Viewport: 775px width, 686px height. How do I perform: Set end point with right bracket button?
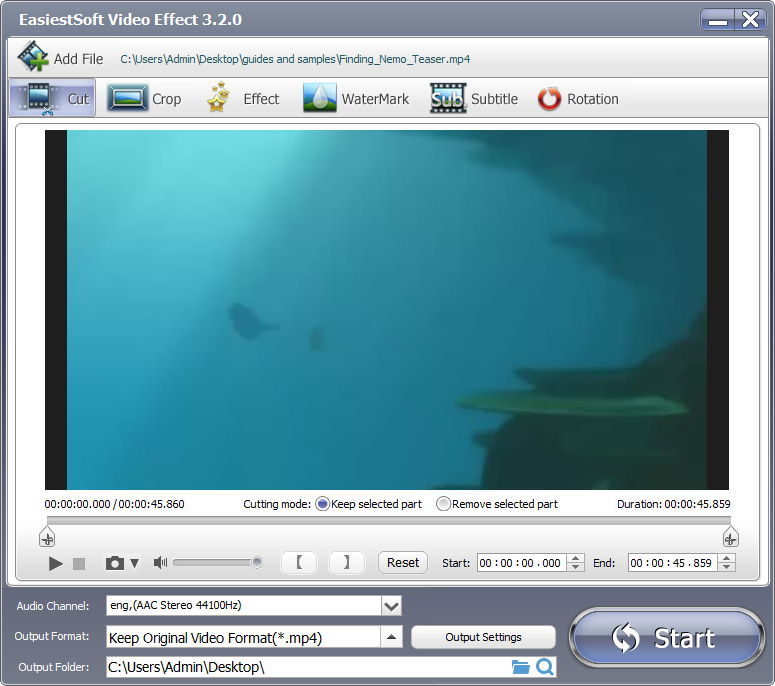(x=346, y=562)
